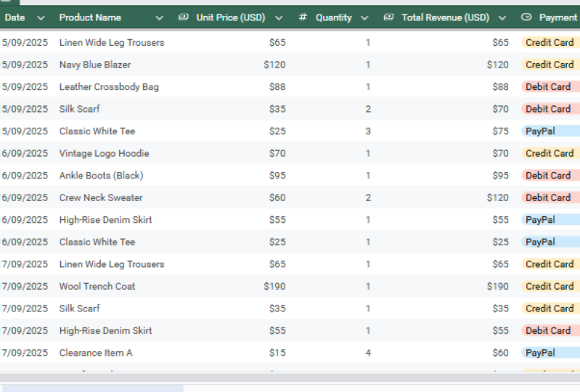This screenshot has height=392, width=580.
Task: Select the Wool Trench Coat product cell
Action: (x=97, y=286)
